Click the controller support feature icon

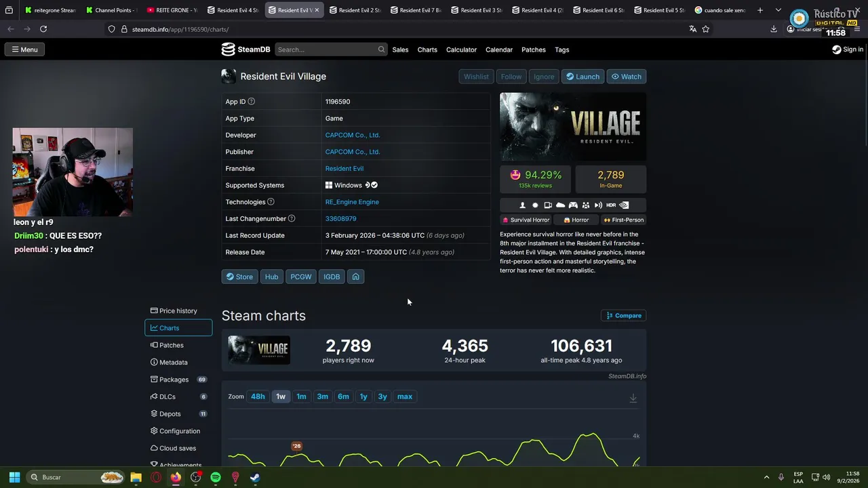click(x=573, y=205)
